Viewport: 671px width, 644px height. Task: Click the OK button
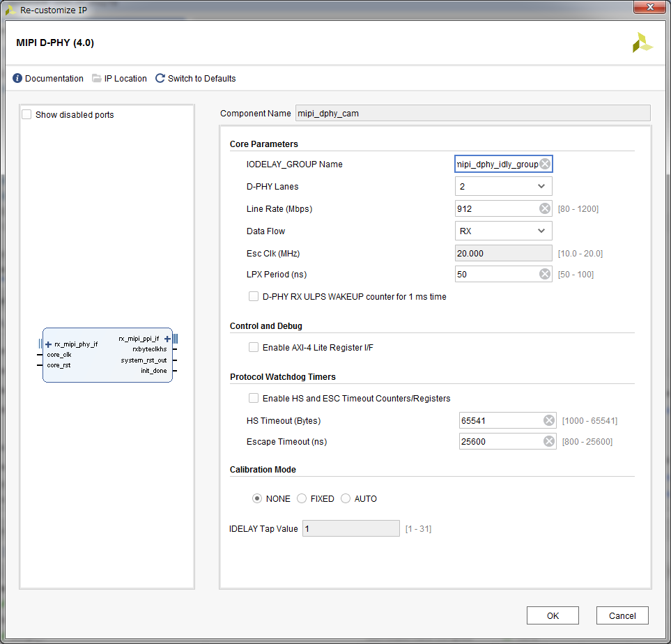coord(553,615)
